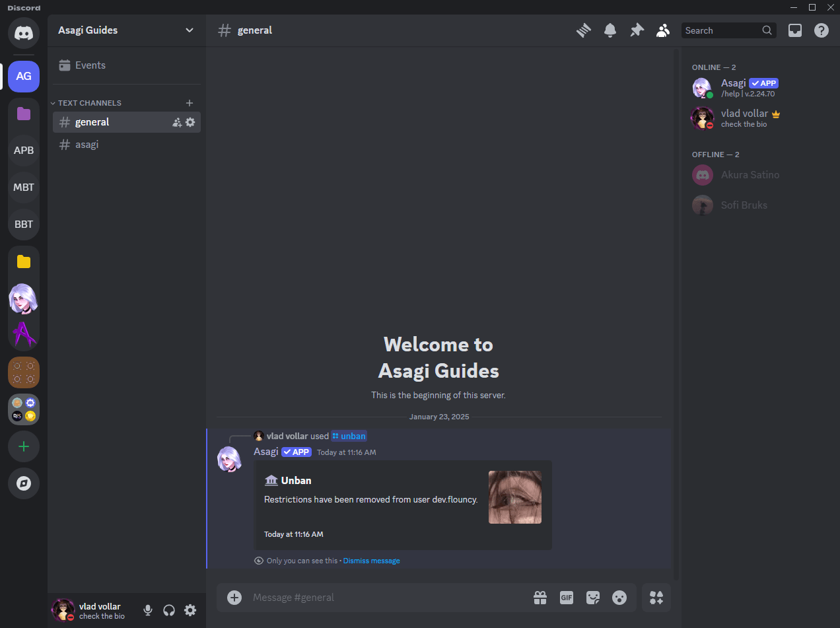Explore discoverable servers compass icon
Viewport: 840px width, 628px height.
click(x=24, y=483)
